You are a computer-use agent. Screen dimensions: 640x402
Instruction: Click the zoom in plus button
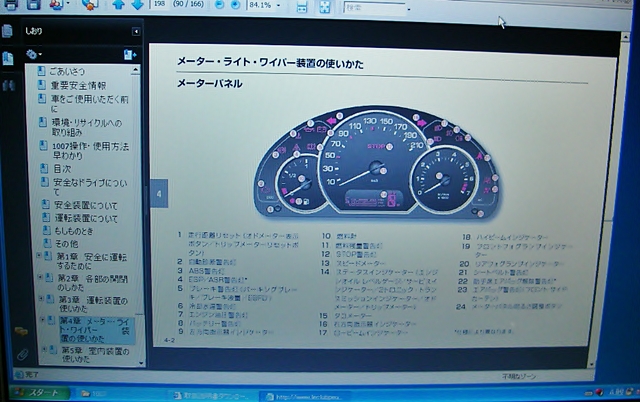[x=236, y=4]
